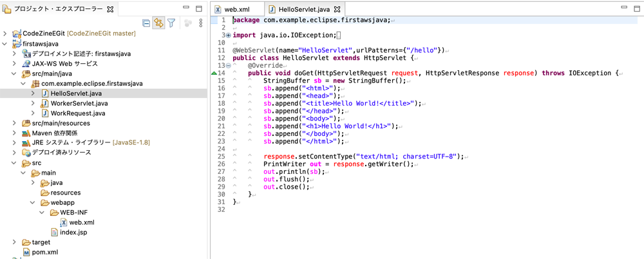The width and height of the screenshot is (644, 259).
Task: Expand Maven dependencies node
Action: click(14, 133)
